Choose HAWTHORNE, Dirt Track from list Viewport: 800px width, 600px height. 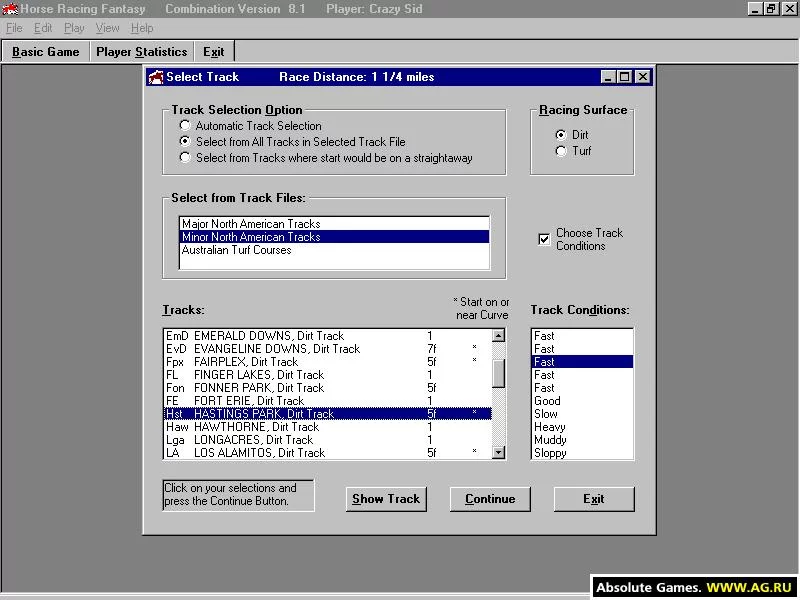coord(328,427)
